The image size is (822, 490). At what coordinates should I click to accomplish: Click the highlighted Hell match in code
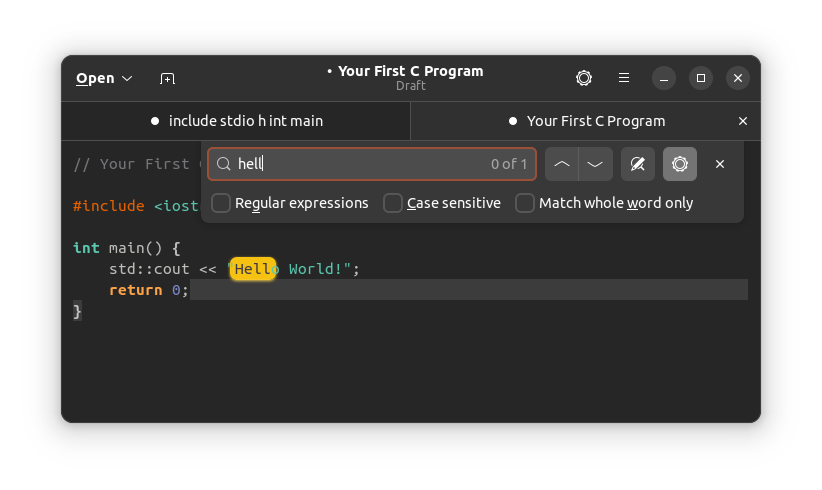pos(253,269)
